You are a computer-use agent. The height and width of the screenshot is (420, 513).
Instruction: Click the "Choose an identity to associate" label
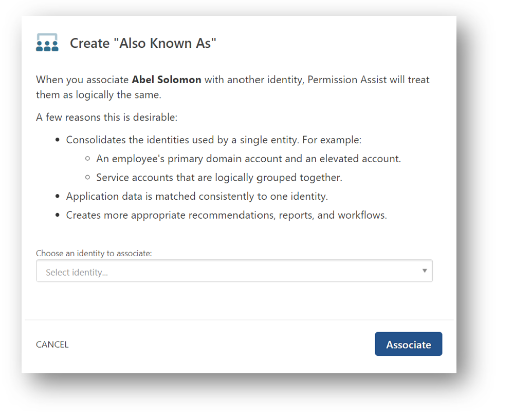point(94,254)
